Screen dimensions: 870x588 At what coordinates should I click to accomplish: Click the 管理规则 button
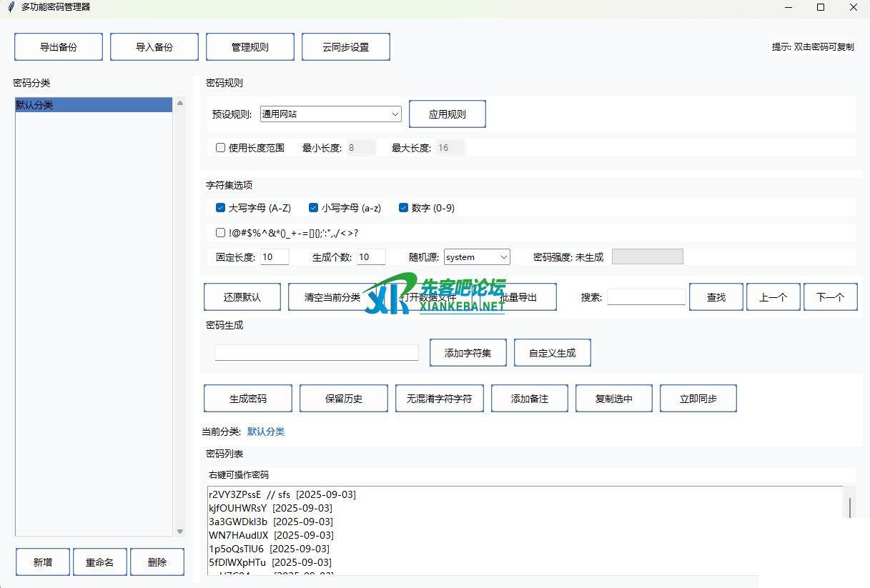click(249, 47)
